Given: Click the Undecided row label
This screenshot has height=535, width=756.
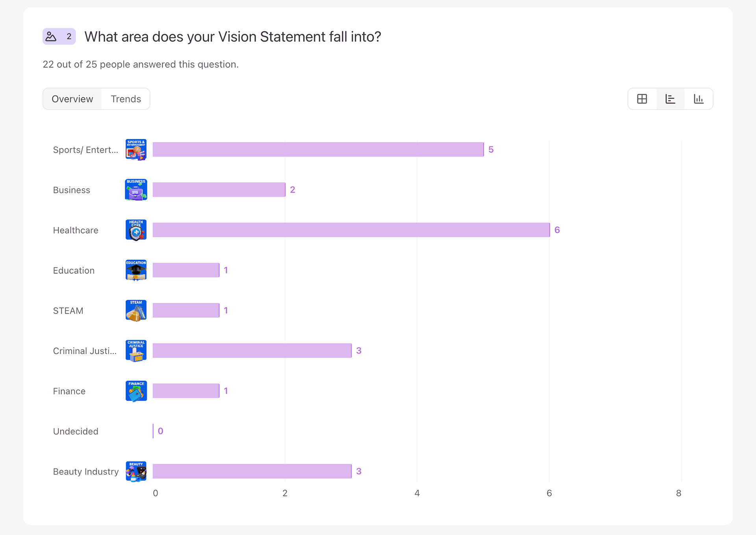Looking at the screenshot, I should [x=76, y=431].
